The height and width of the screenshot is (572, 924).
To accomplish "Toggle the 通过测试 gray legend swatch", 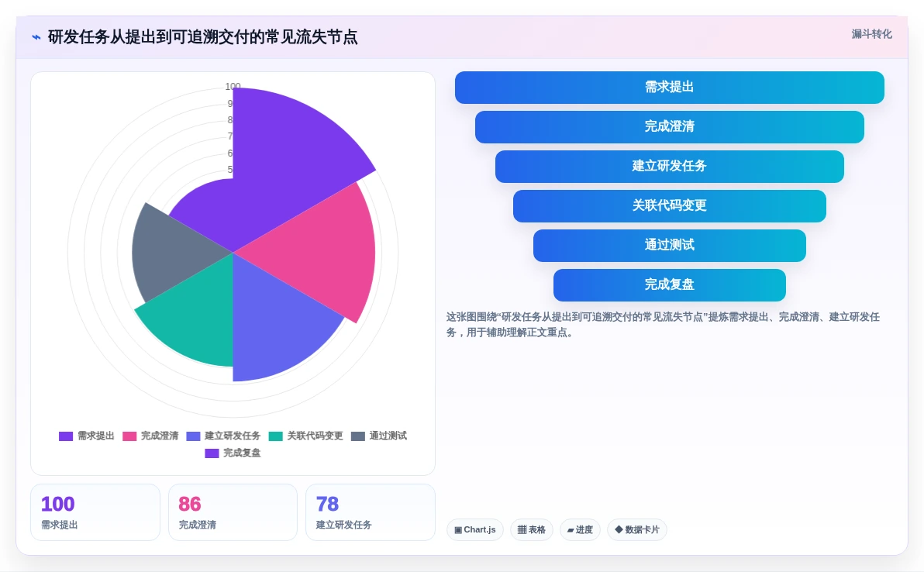I will pos(358,436).
